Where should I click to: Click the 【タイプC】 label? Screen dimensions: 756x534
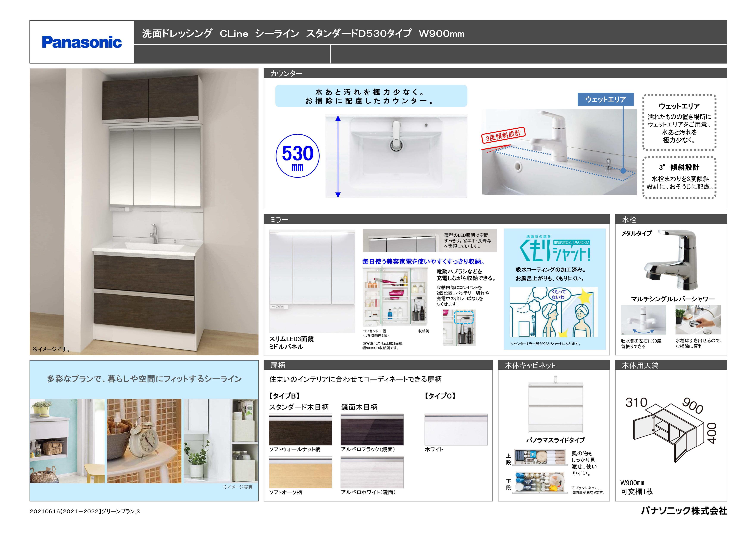coord(440,395)
